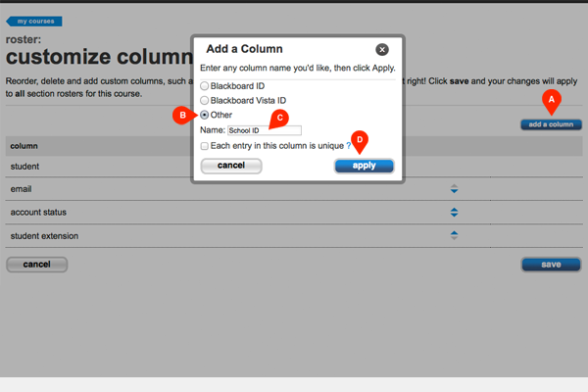Open the question mark help link
Screen dimensions: 588x392
click(348, 146)
